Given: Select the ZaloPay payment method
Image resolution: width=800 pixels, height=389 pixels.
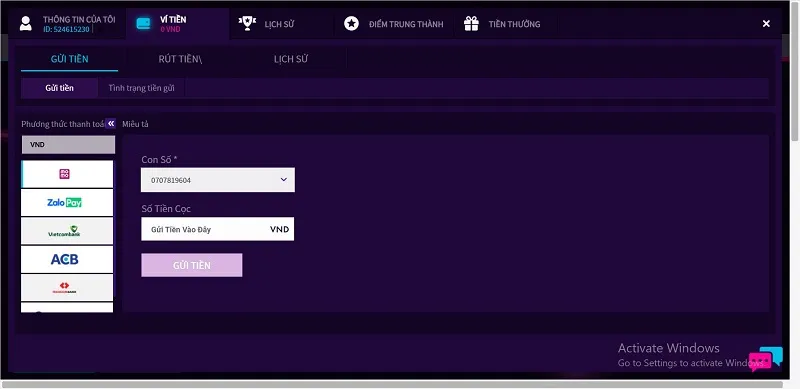Looking at the screenshot, I should [x=67, y=203].
